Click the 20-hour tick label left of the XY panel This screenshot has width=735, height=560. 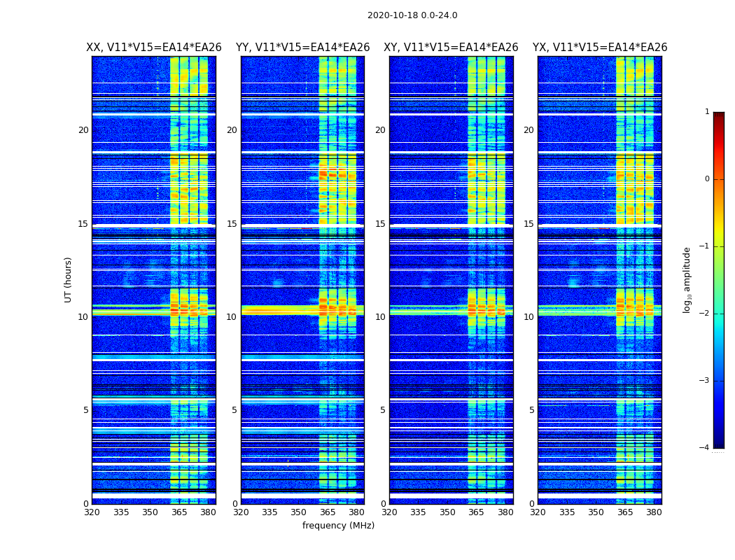pyautogui.click(x=380, y=129)
